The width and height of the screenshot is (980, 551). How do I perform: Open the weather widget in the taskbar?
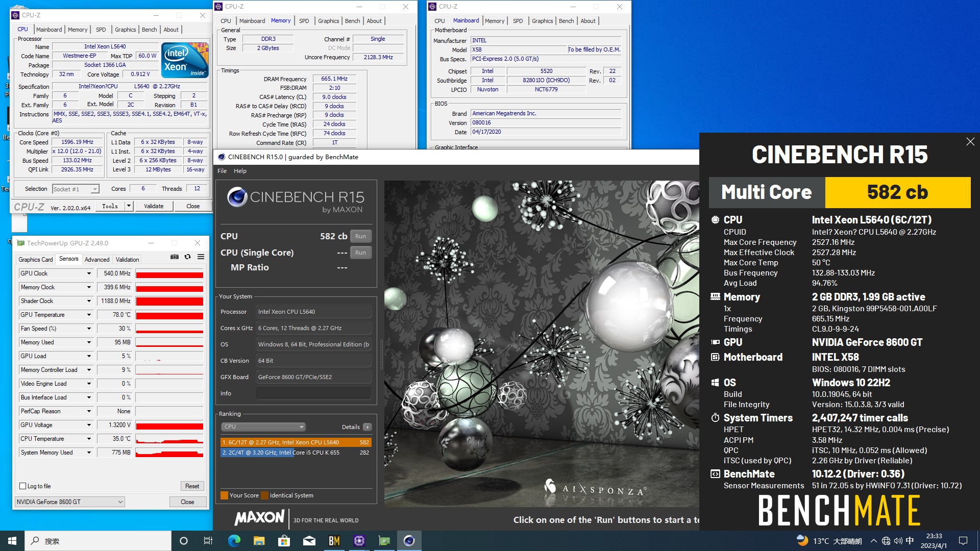(829, 541)
